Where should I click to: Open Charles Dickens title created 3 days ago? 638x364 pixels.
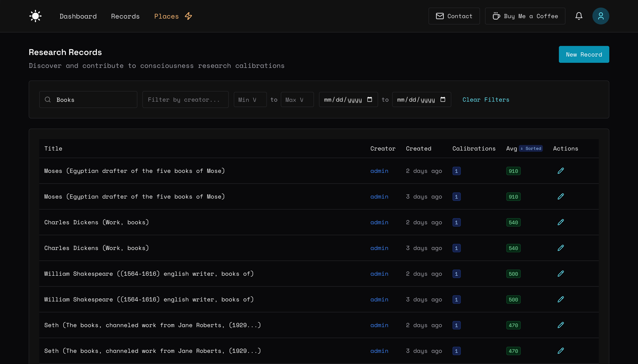pos(97,248)
